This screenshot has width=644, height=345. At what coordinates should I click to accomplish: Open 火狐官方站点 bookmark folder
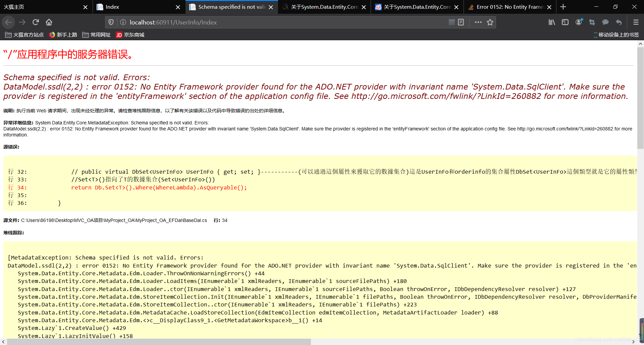24,35
